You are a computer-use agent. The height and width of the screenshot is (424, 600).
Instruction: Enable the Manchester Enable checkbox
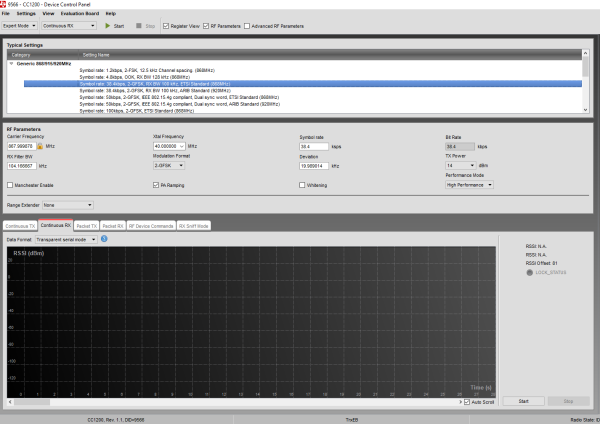(10, 185)
